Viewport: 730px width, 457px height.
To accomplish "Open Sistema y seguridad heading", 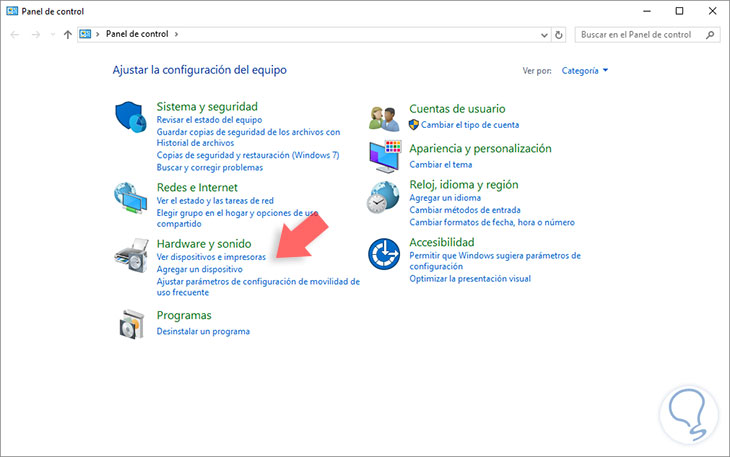I will pos(207,107).
